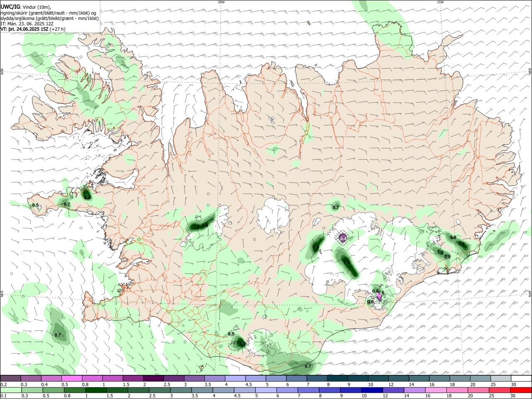532x399 pixels.
Task: Click the 0.9 precipitation value in the east
Action: pyautogui.click(x=447, y=257)
